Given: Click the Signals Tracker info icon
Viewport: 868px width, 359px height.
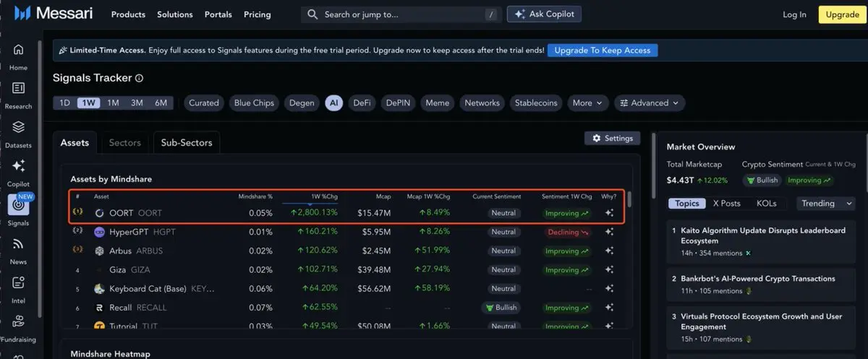Looking at the screenshot, I should [140, 78].
